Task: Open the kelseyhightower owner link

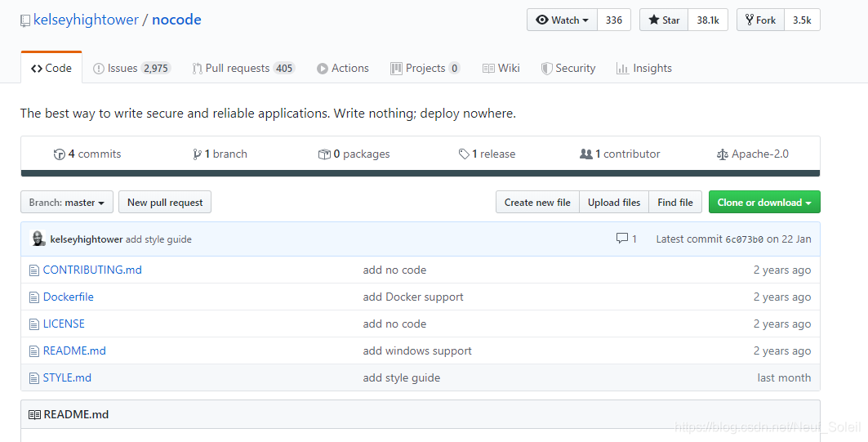Action: pyautogui.click(x=86, y=20)
